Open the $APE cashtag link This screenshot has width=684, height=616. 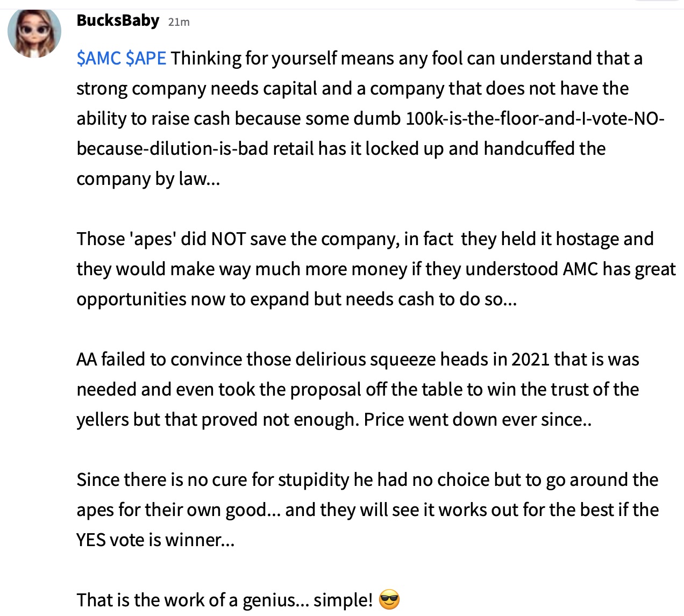pos(146,58)
